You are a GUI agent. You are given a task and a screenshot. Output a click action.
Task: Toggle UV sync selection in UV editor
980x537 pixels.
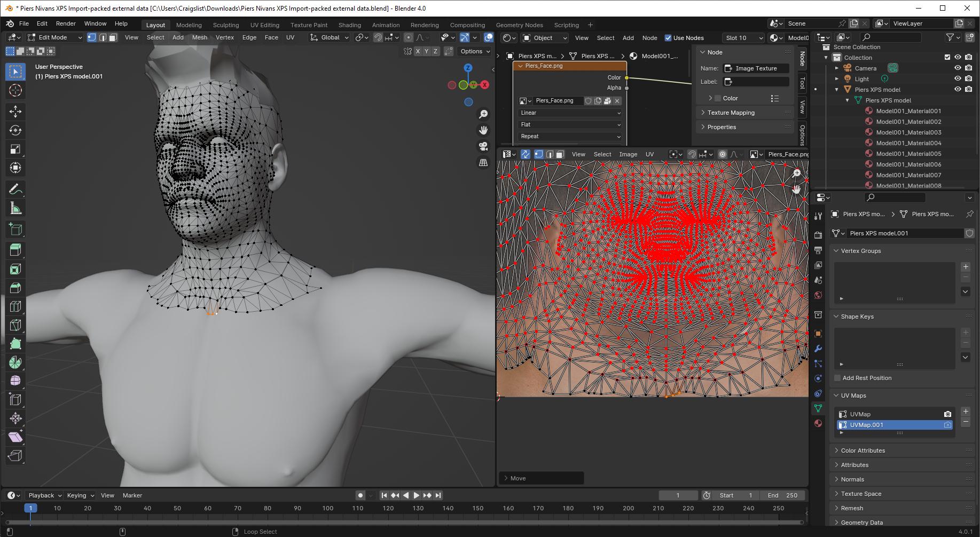(x=526, y=154)
